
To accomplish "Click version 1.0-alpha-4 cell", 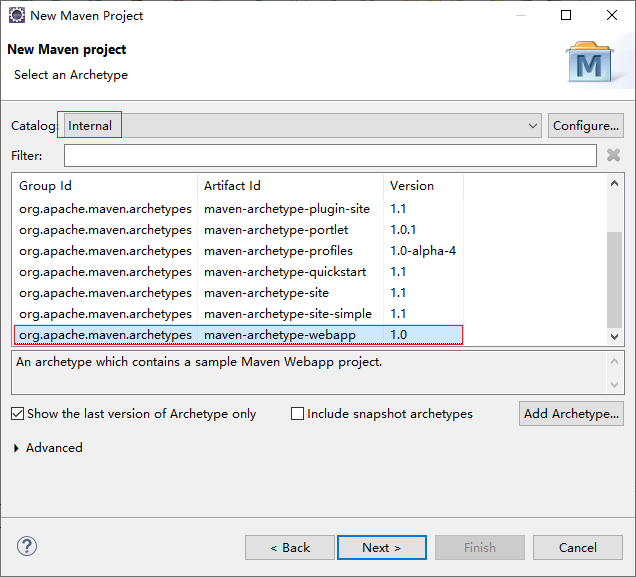I will click(x=423, y=251).
